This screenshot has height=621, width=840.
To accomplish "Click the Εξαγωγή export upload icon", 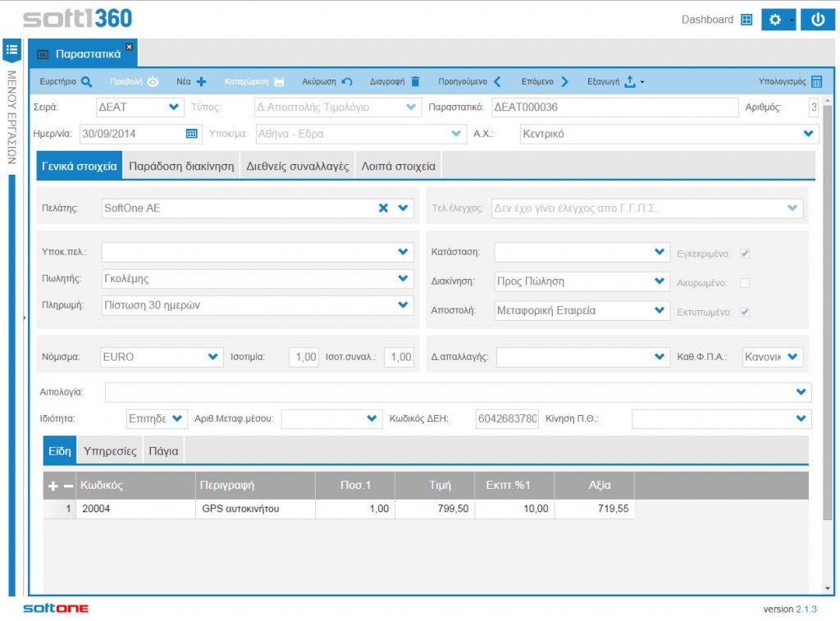I will click(630, 81).
